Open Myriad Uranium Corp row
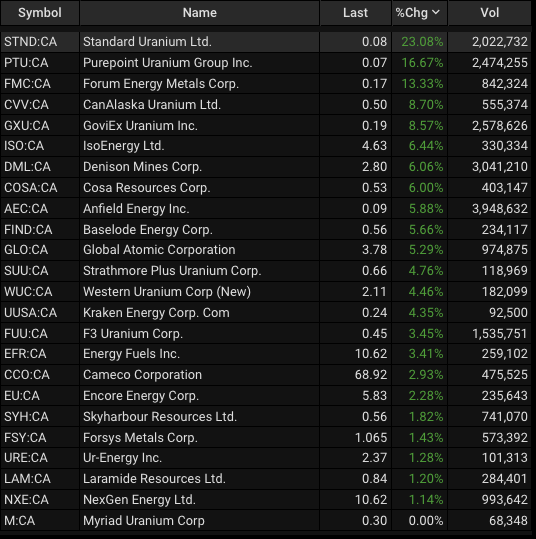Screen dimensions: 536x539 266,521
